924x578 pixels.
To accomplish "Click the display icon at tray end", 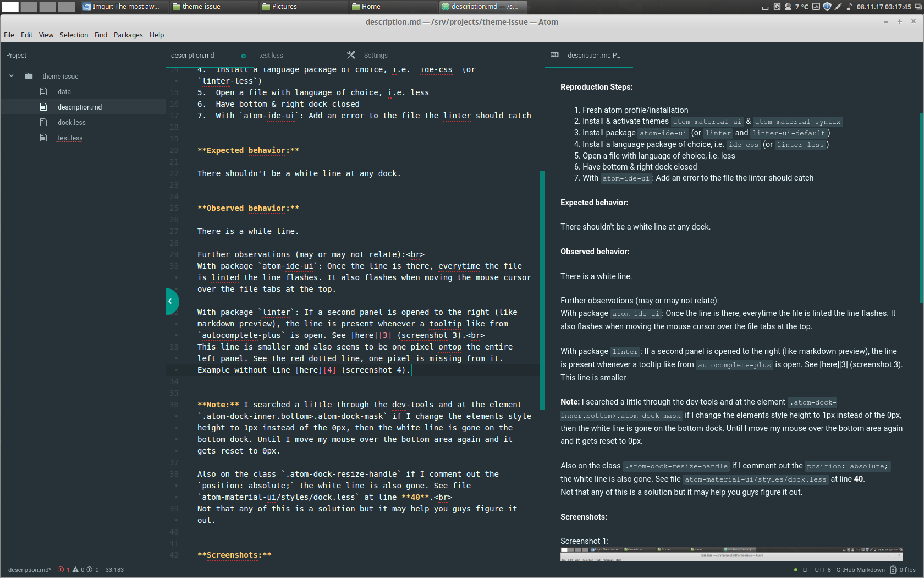I will (918, 7).
